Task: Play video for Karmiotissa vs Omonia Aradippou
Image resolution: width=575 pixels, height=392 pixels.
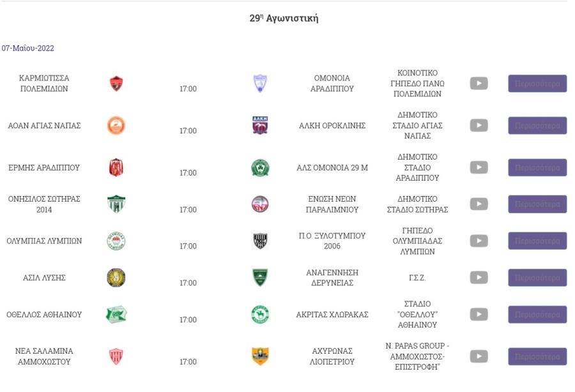Action: (x=479, y=84)
